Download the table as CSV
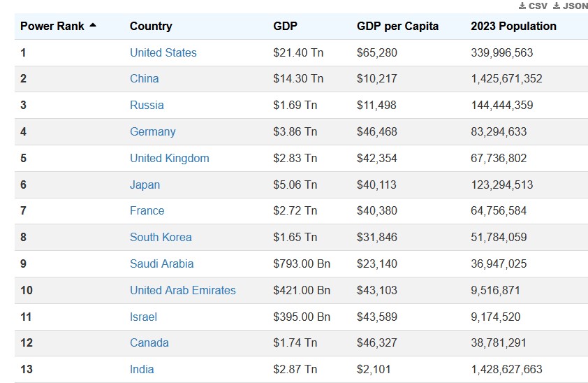 tap(533, 6)
